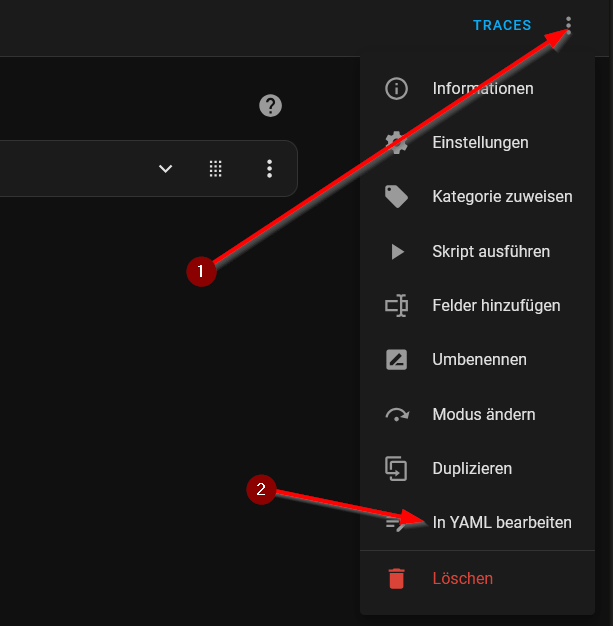Expand the card with the chevron arrow
Screen dimensions: 613x626
(165, 168)
